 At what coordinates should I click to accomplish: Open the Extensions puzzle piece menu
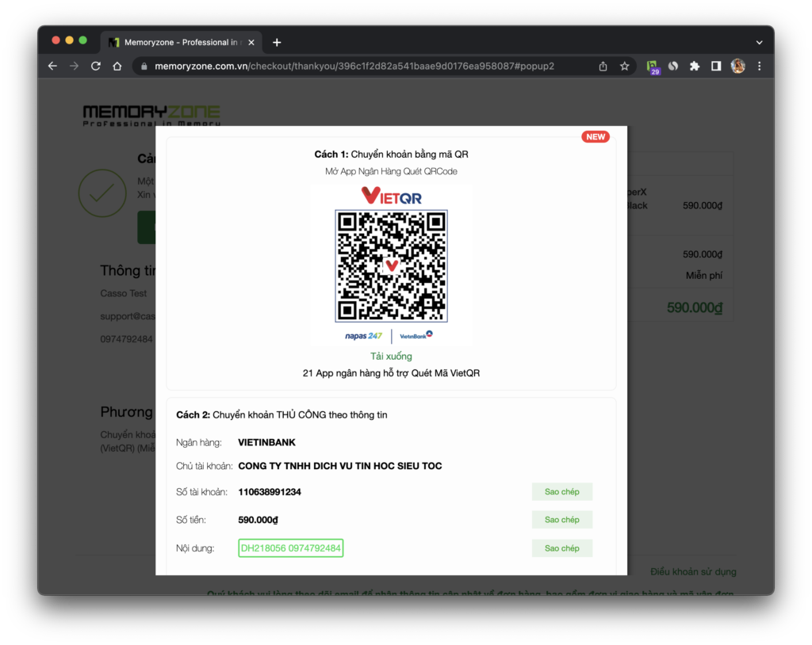(695, 67)
